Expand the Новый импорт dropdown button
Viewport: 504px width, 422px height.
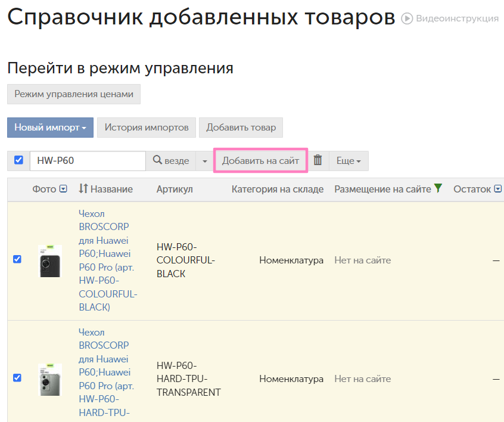(50, 128)
